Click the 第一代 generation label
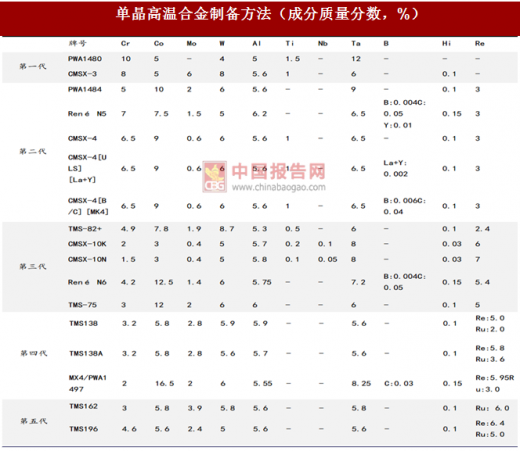The width and height of the screenshot is (520, 451). tap(33, 66)
